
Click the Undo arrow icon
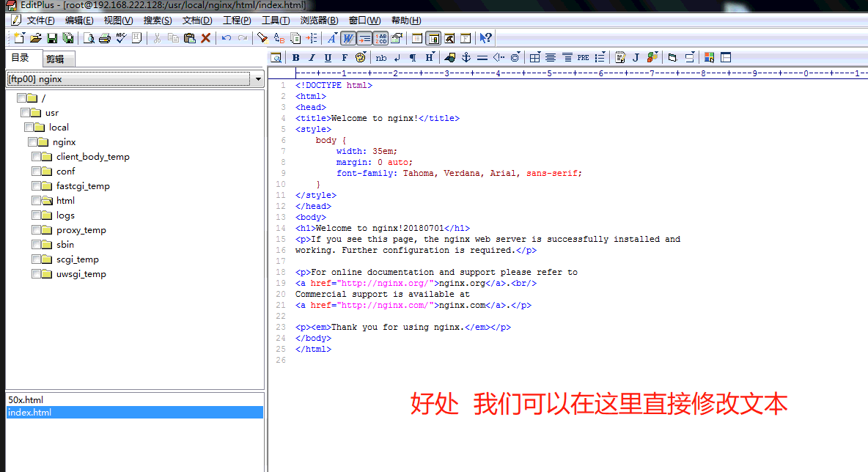pos(227,38)
